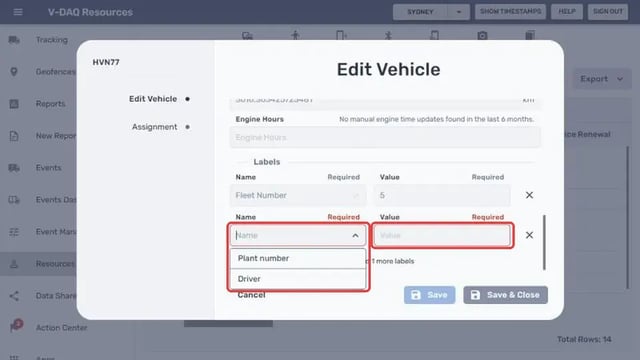Click the Fleet Number value field showing 5
This screenshot has height=360, width=640.
point(442,196)
